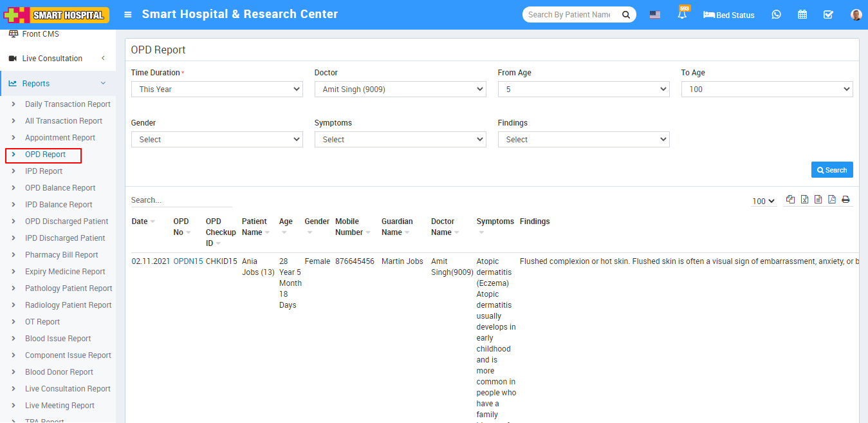The image size is (868, 423).
Task: Open the Time Duration dropdown
Action: click(217, 89)
